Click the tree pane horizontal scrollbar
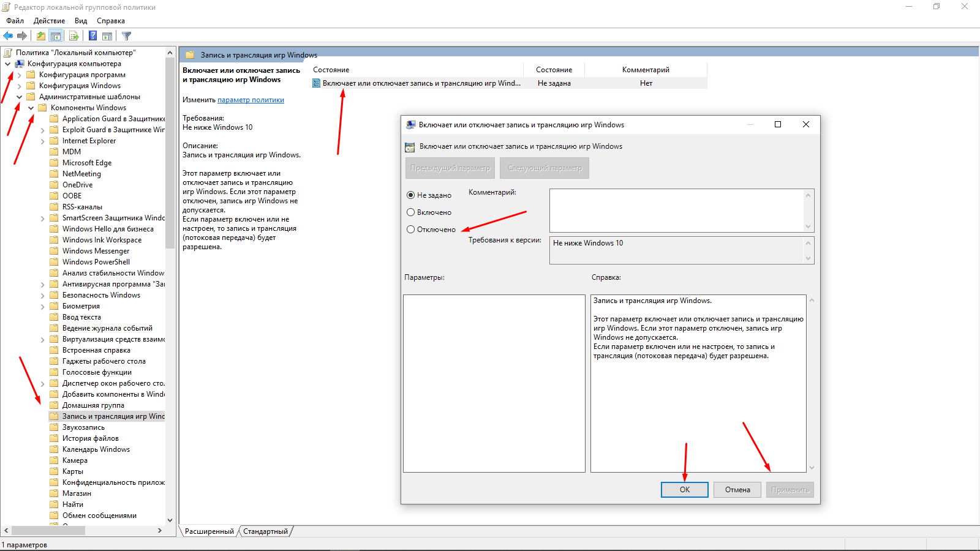This screenshot has width=980, height=551. (x=49, y=530)
